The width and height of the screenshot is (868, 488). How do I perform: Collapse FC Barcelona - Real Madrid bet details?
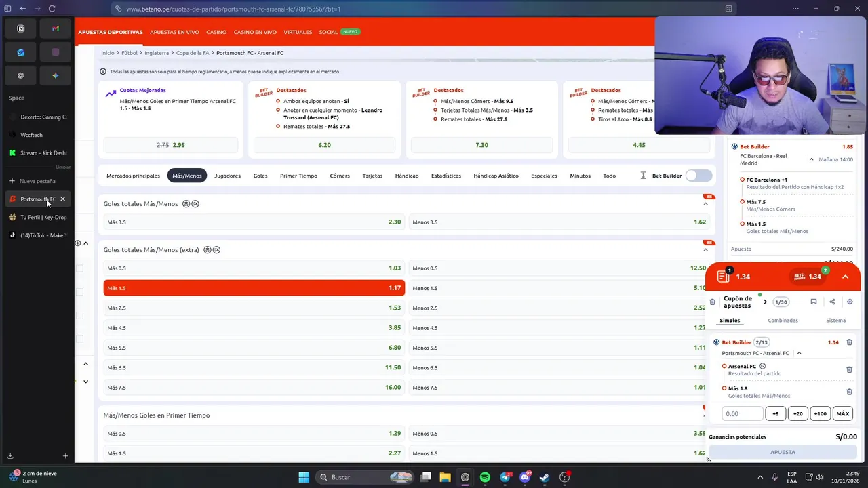pos(811,159)
